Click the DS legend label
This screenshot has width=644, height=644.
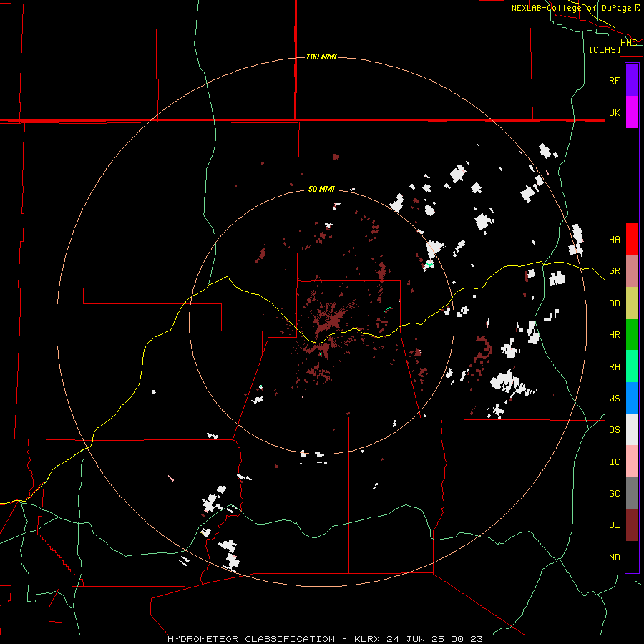[x=614, y=430]
